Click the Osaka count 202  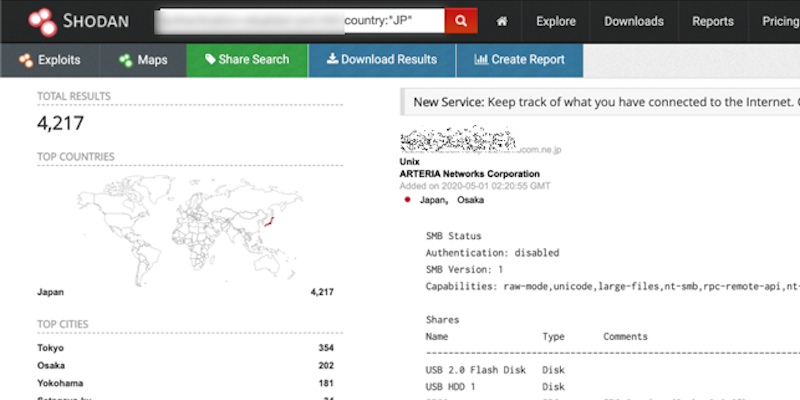pos(326,366)
